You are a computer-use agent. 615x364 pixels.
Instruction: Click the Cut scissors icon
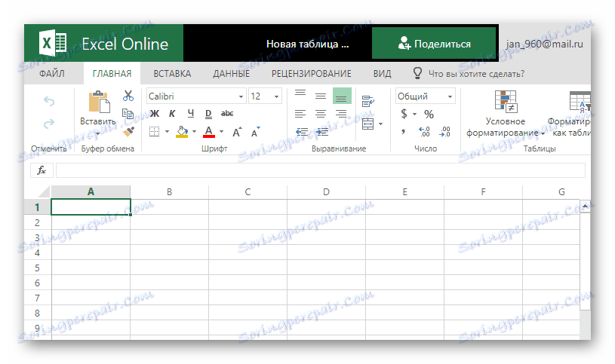click(128, 96)
